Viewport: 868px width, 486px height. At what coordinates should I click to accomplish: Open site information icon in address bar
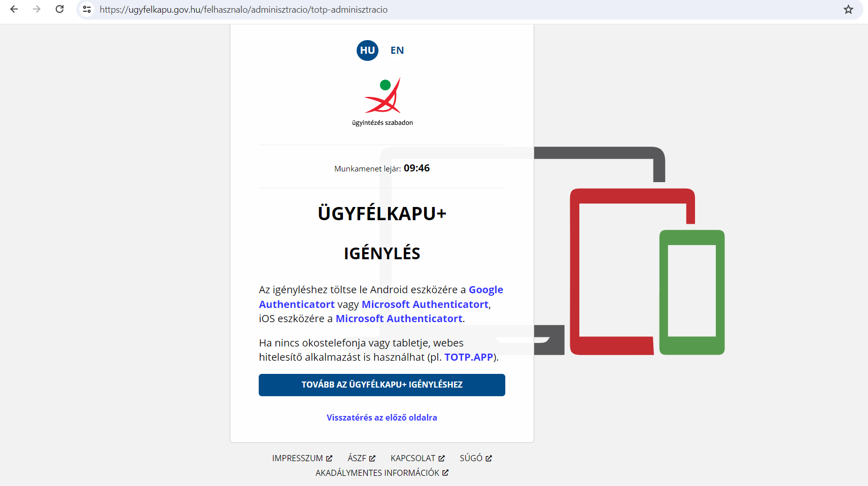pos(87,9)
